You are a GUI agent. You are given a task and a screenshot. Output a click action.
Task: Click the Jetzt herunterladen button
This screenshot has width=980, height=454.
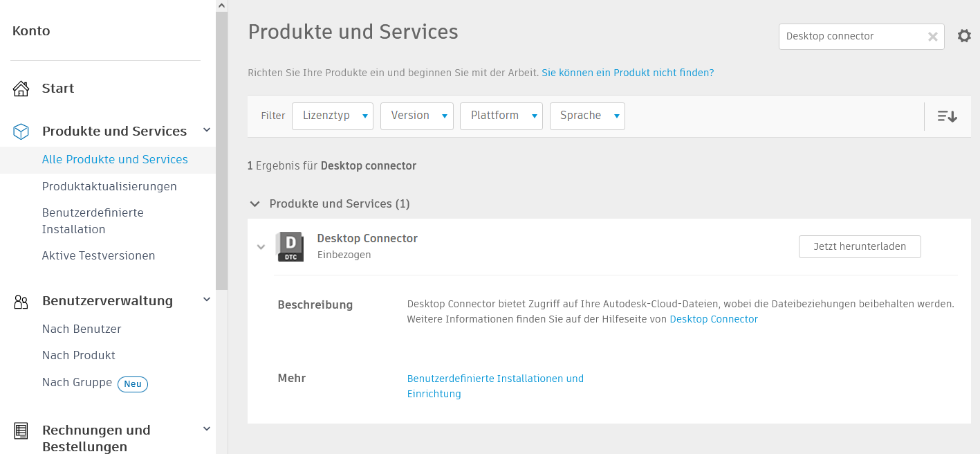(x=859, y=247)
